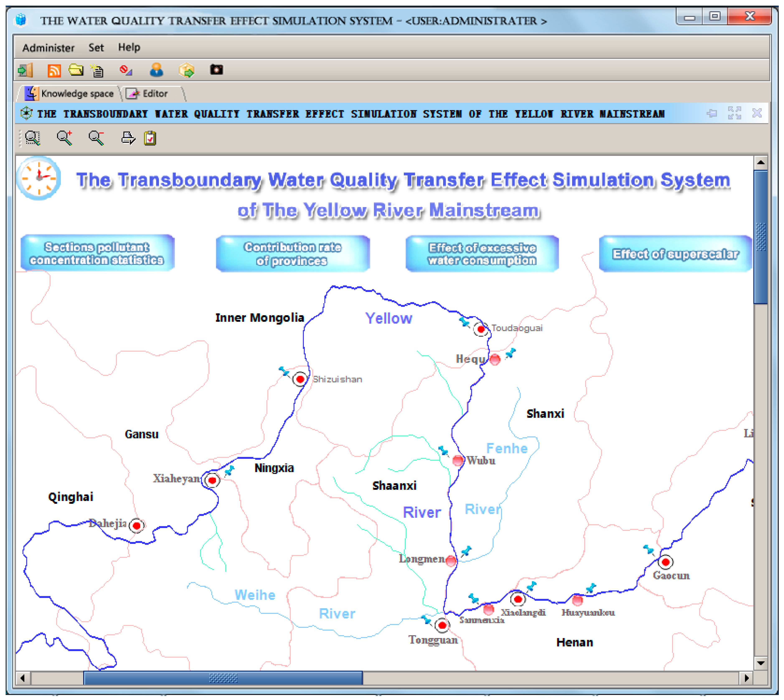This screenshot has height=700, width=784.
Task: Click the camera snapshot icon
Action: tap(216, 70)
